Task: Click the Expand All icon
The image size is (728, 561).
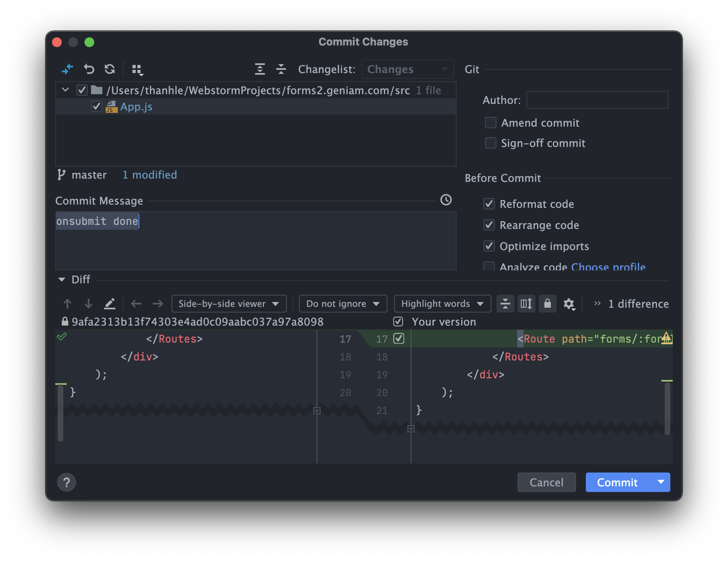Action: (260, 69)
